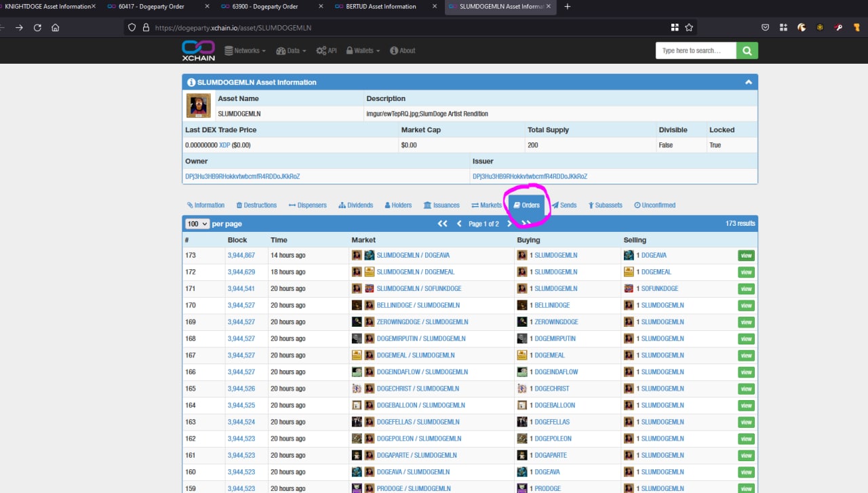This screenshot has height=493, width=868.
Task: Reload the page with the browser refresh icon
Action: pos(37,28)
